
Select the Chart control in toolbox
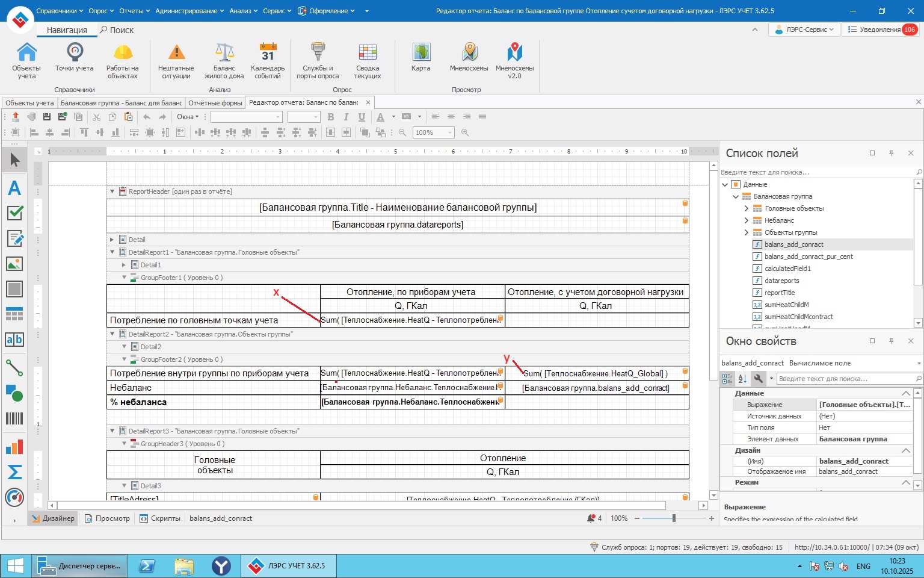14,447
